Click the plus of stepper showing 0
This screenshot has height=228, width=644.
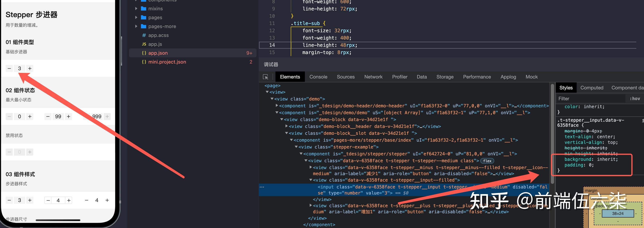[30, 116]
